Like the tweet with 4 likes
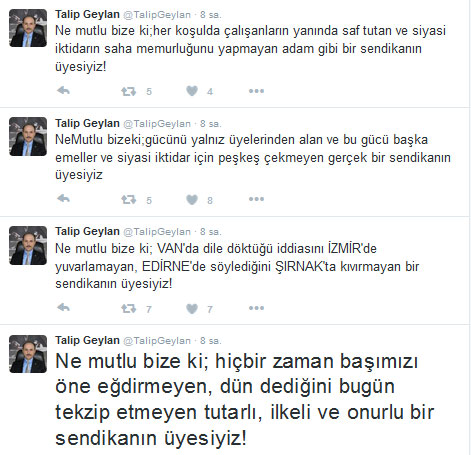 192,91
